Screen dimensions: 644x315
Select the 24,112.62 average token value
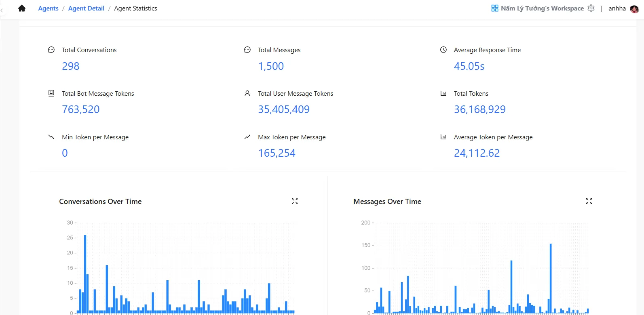(x=477, y=153)
